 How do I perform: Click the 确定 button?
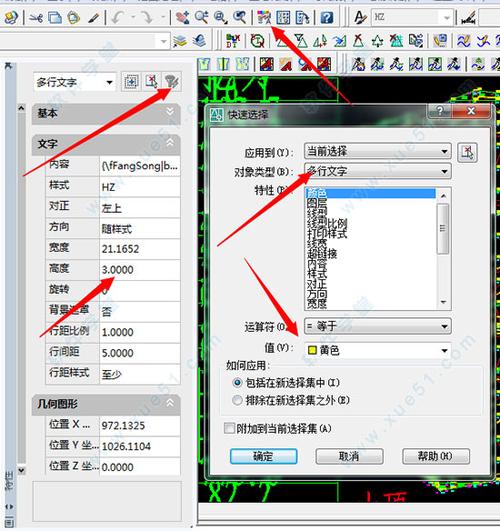coord(264,456)
